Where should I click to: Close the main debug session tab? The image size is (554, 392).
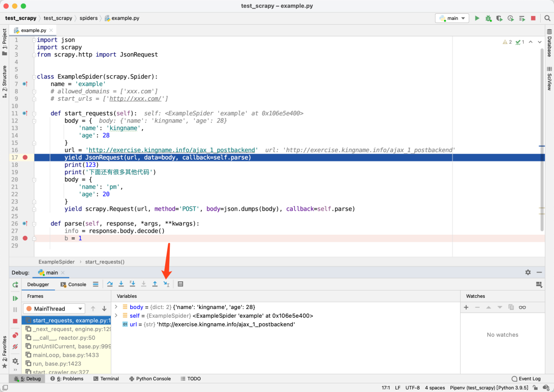pyautogui.click(x=63, y=273)
